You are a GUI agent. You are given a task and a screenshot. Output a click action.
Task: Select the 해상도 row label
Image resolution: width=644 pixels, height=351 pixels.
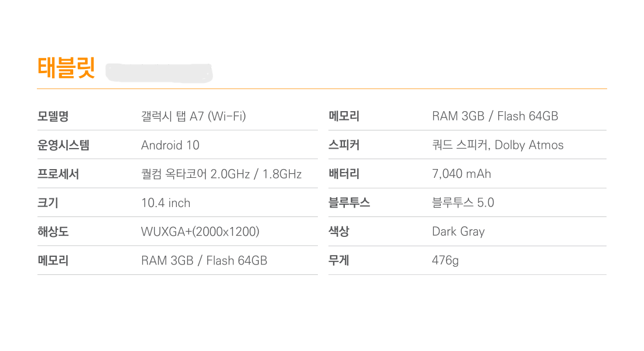53,232
